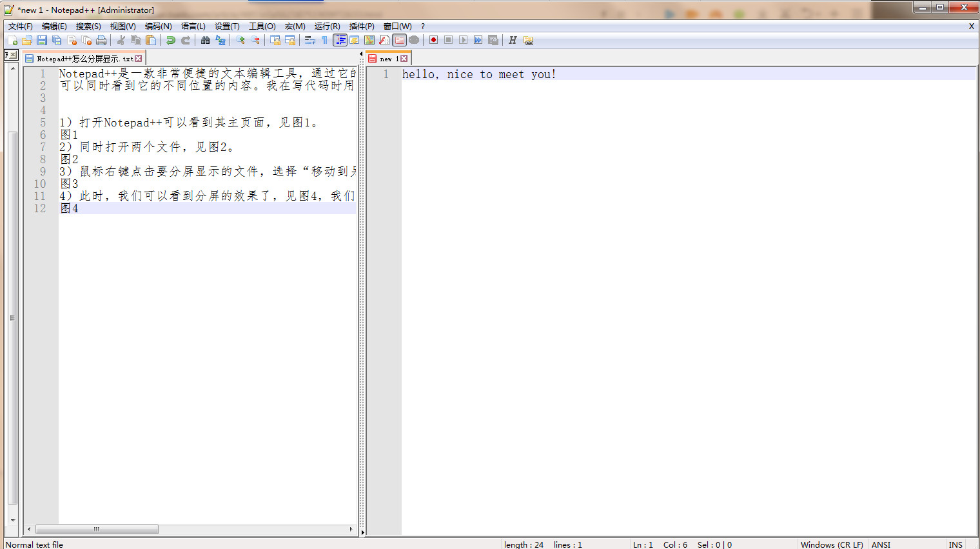Paste using the clipboard toolbar icon
The width and height of the screenshot is (980, 549).
[150, 40]
